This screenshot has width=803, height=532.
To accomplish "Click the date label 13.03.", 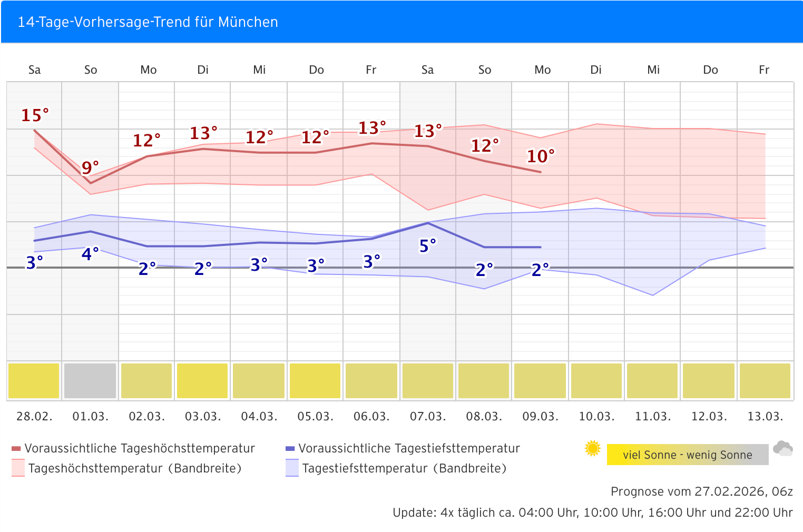I will point(765,417).
